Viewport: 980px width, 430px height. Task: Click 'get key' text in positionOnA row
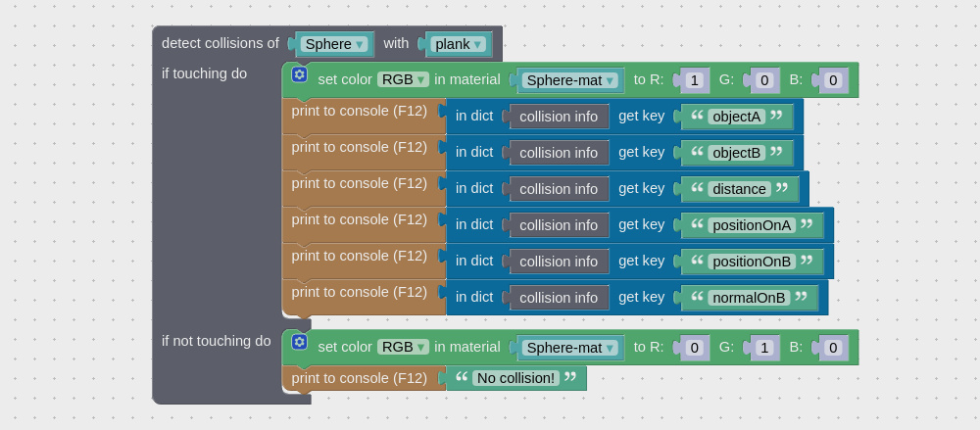click(x=641, y=225)
